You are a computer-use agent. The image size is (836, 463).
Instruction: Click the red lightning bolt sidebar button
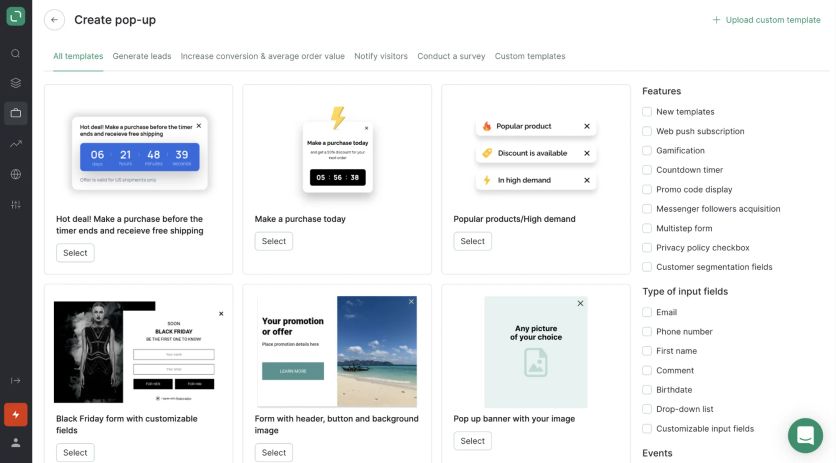point(15,414)
